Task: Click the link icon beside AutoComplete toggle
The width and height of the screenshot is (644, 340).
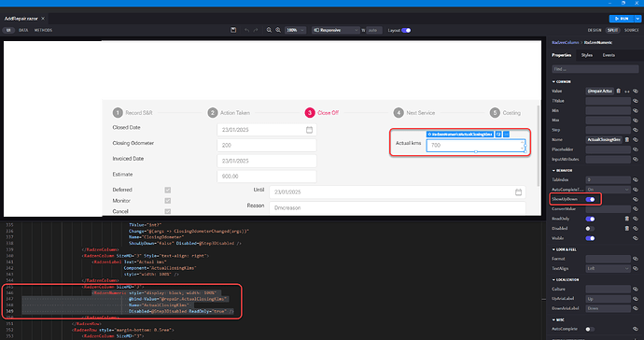Action: point(636,329)
